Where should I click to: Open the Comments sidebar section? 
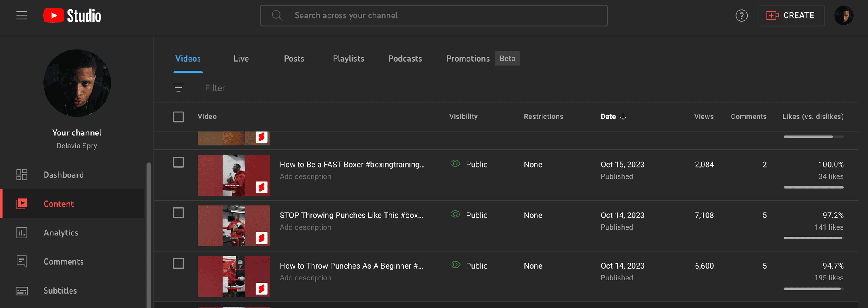click(63, 262)
